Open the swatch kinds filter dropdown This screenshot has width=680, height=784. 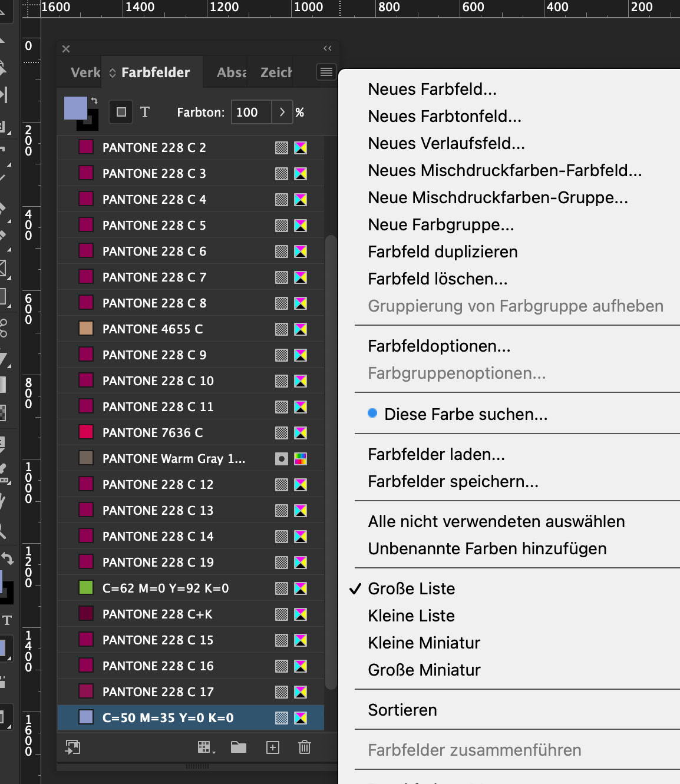(205, 747)
